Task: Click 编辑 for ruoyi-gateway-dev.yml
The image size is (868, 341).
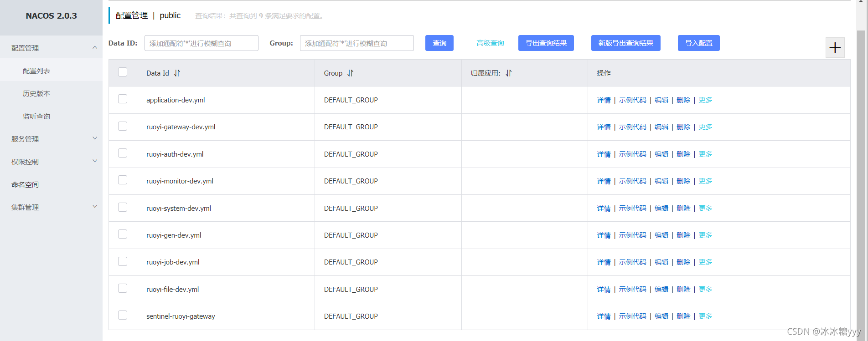Action: click(x=661, y=127)
